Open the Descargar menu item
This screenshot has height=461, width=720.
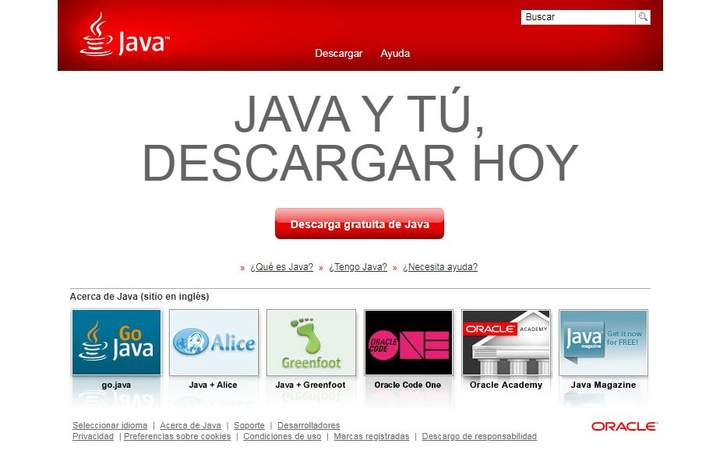pyautogui.click(x=338, y=53)
